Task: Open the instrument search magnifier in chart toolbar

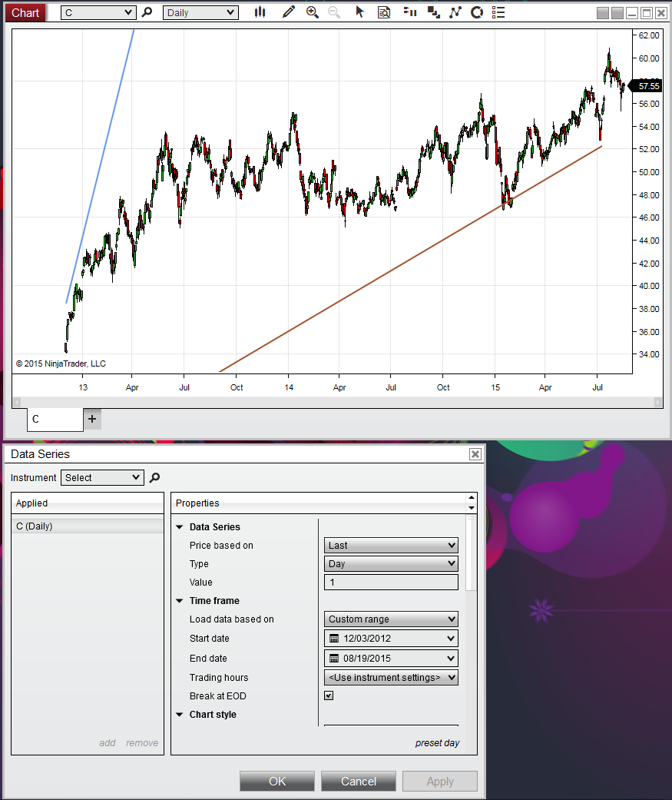Action: pyautogui.click(x=147, y=12)
